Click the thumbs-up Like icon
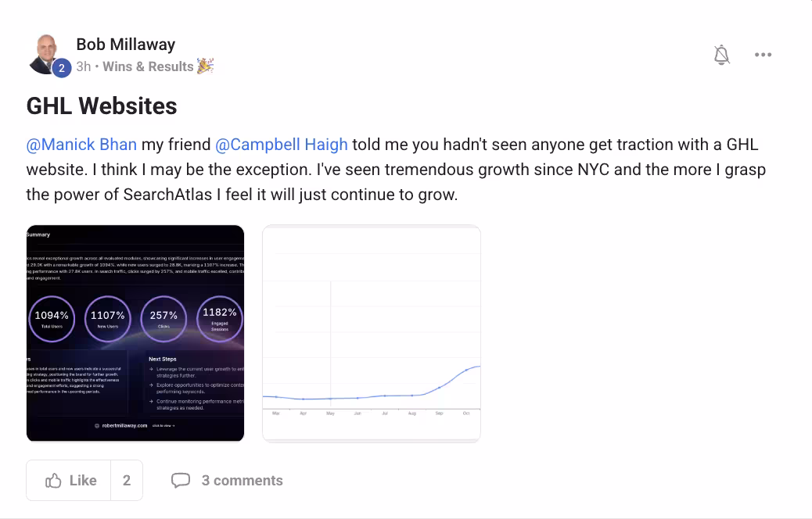 click(x=53, y=480)
